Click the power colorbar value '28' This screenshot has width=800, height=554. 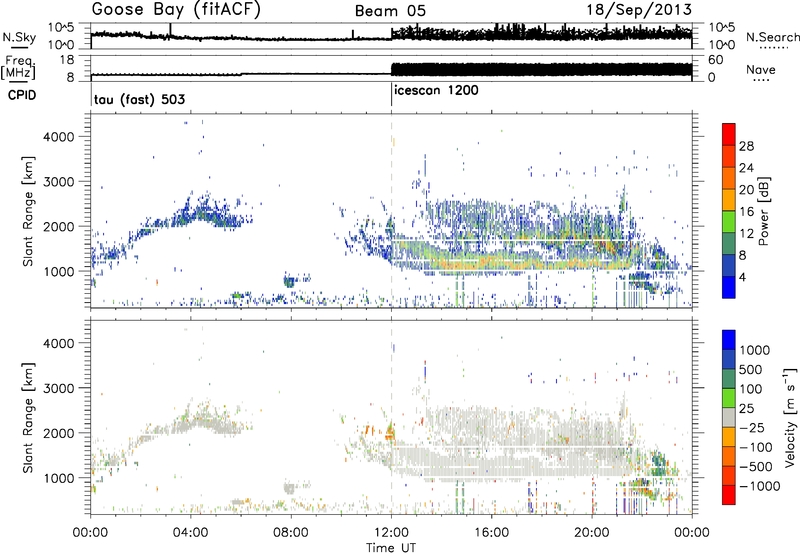pyautogui.click(x=746, y=146)
